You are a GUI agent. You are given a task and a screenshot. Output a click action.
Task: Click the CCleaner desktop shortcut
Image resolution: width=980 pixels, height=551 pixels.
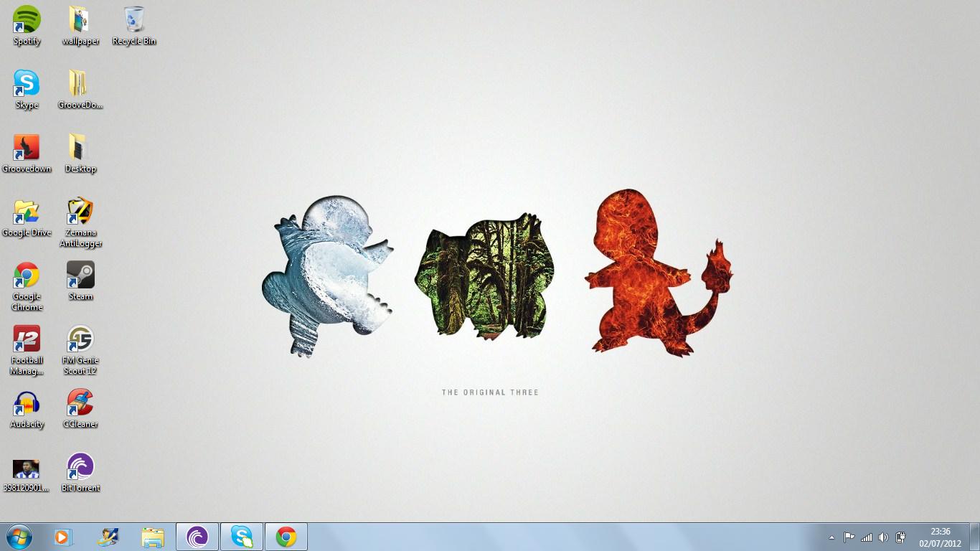pos(80,403)
